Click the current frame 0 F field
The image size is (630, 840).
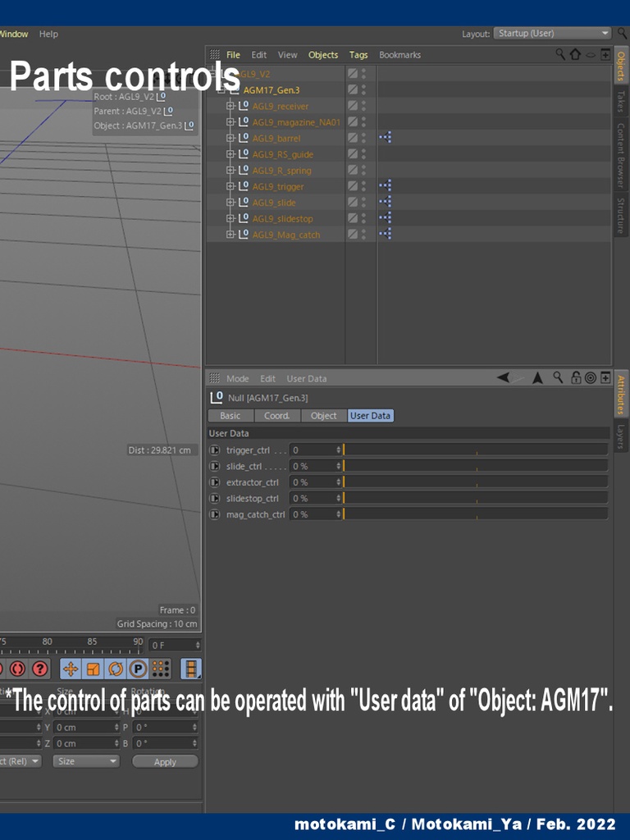(176, 645)
